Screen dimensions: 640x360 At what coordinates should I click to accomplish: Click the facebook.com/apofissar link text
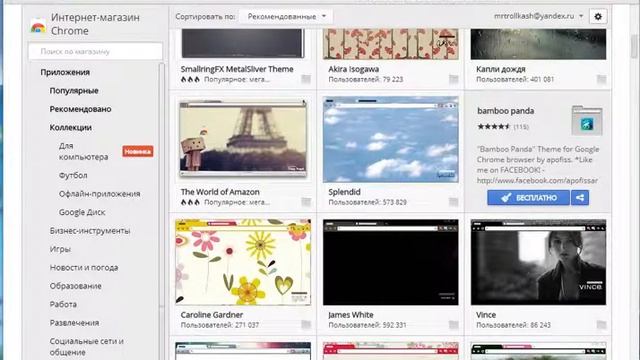pyautogui.click(x=537, y=180)
